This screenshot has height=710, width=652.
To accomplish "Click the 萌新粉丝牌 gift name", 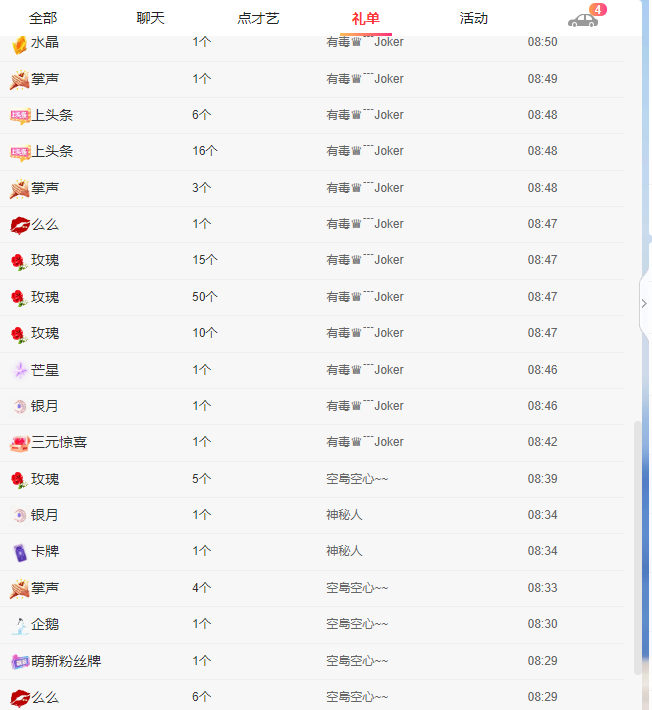I will (x=66, y=661).
